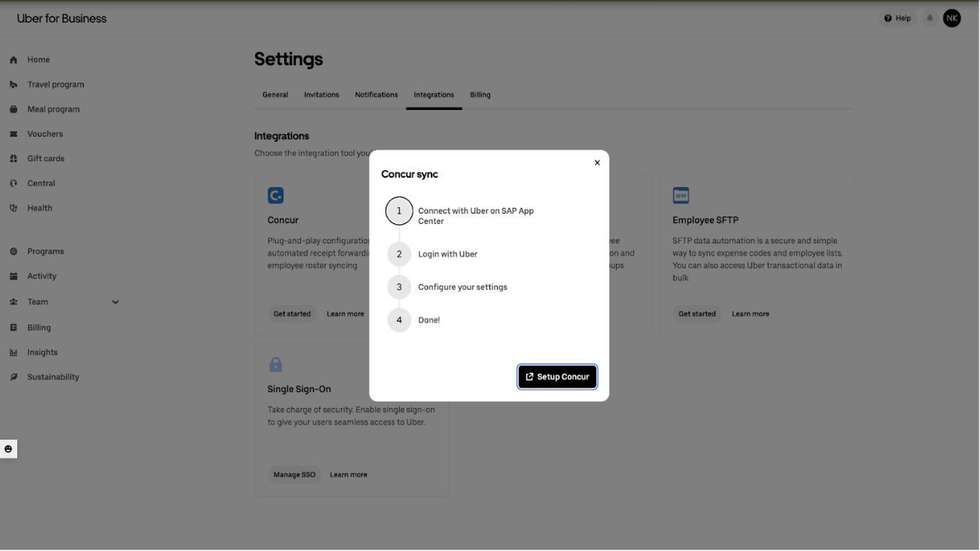The width and height of the screenshot is (980, 551).
Task: Select the Insights sidebar icon
Action: coord(13,352)
